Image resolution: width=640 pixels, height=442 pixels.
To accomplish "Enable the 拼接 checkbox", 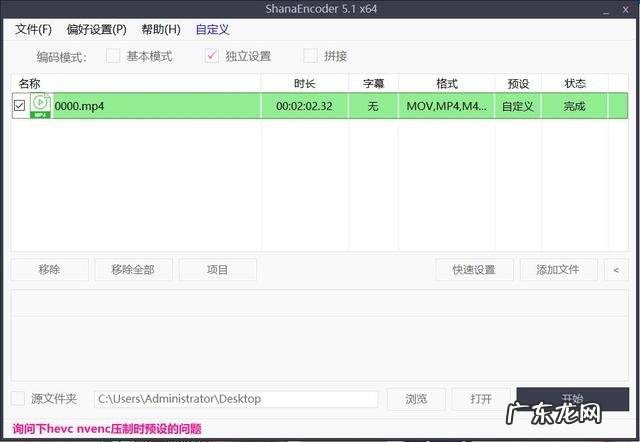I will point(310,56).
